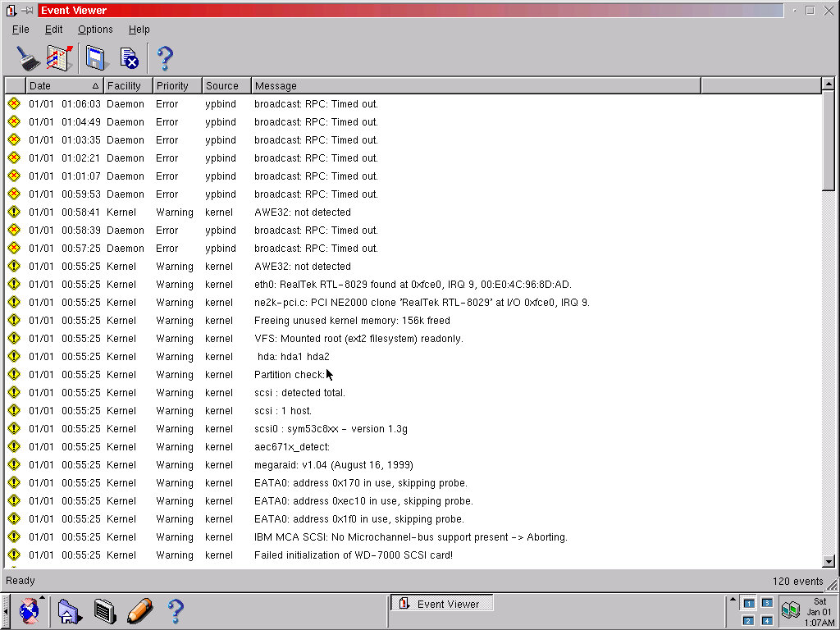The height and width of the screenshot is (630, 840).
Task: Open the Options menu
Action: tap(95, 30)
